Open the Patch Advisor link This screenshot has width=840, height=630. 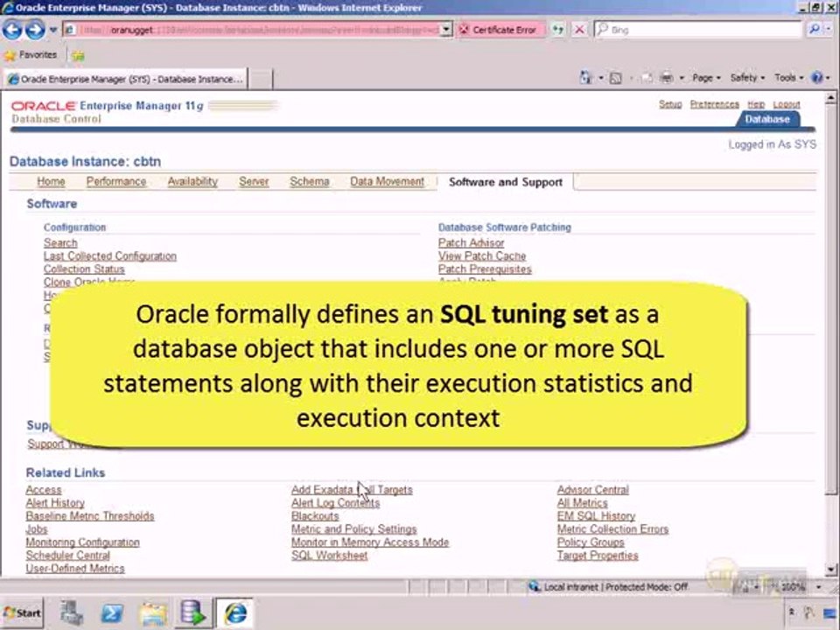(x=471, y=242)
